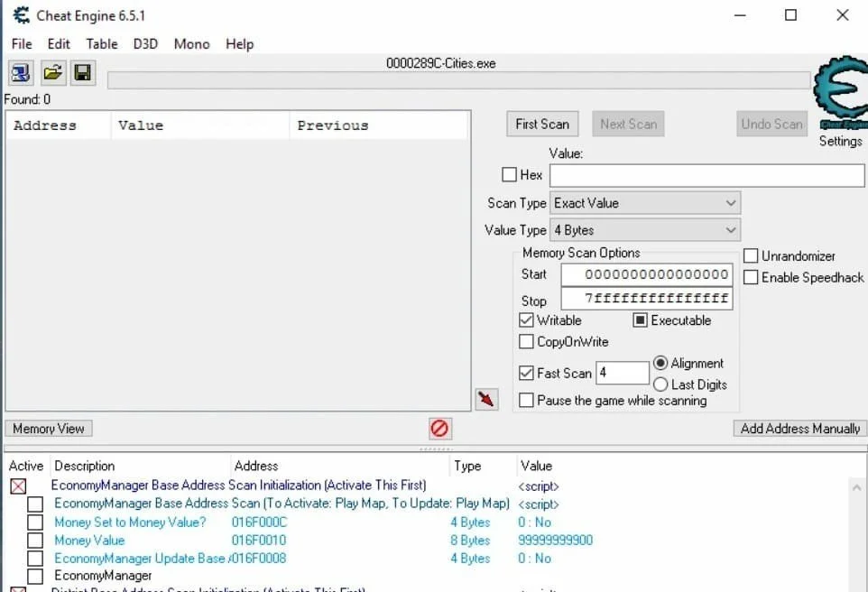Click the address table scrollbar up arrow
Image resolution: width=868 pixels, height=592 pixels.
[x=857, y=488]
